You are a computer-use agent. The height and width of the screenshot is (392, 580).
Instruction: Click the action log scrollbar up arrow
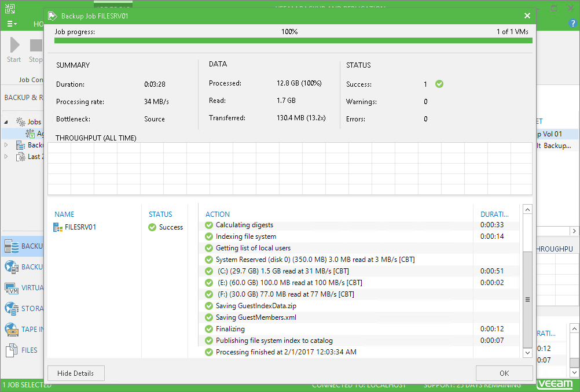pos(527,209)
